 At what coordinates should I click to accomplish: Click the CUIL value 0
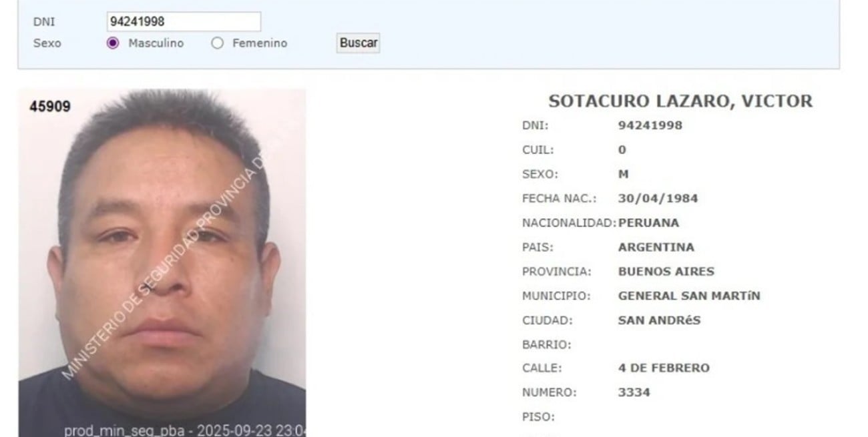point(622,150)
